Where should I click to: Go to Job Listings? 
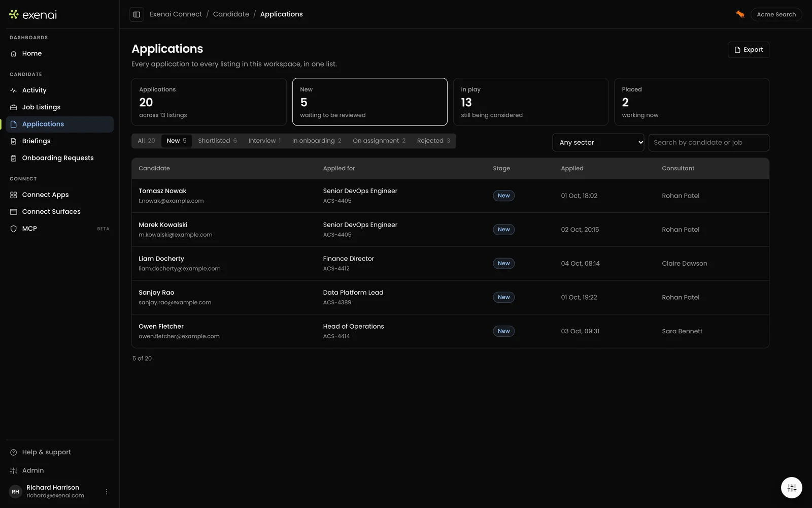pos(60,107)
